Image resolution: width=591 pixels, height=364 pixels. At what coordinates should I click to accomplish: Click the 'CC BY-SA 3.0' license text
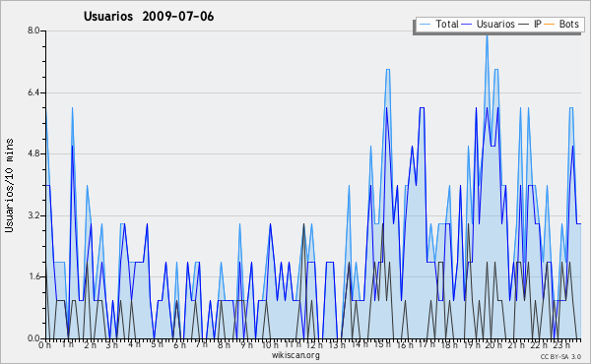[560, 357]
